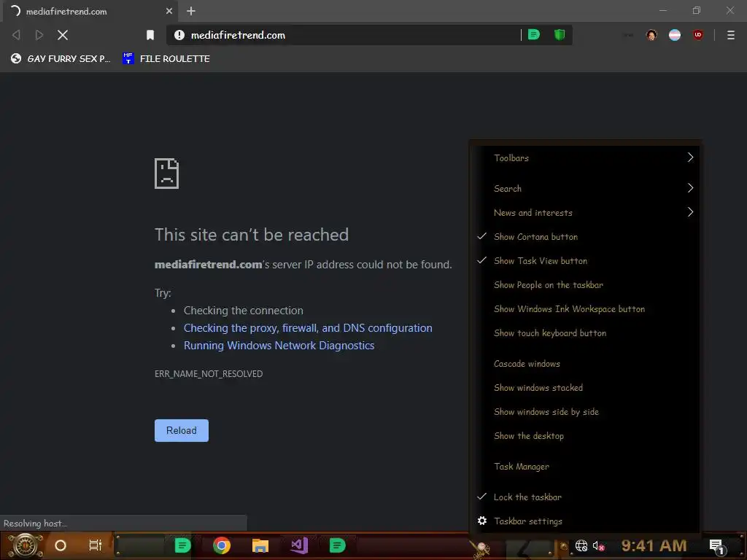Open the Action Center notifications icon
This screenshot has height=560, width=747.
[717, 546]
